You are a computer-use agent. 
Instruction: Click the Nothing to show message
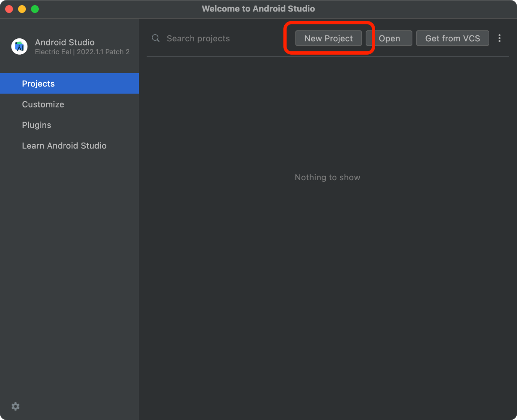328,177
